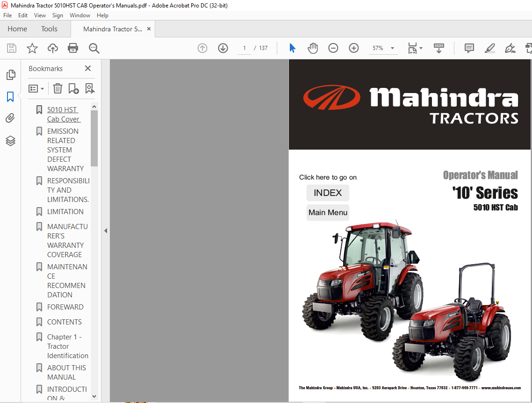Add a comment with speech bubble icon

469,48
